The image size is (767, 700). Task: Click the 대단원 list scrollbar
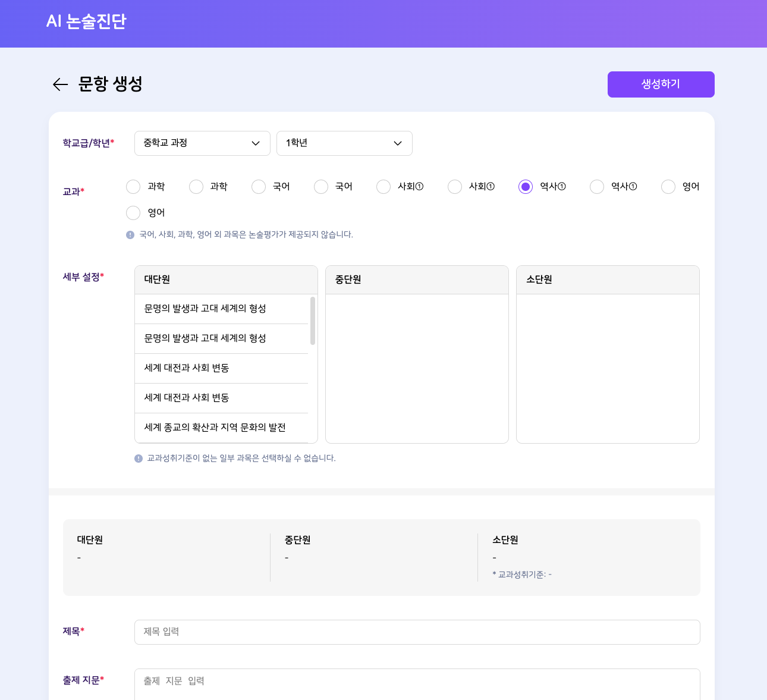pos(313,321)
